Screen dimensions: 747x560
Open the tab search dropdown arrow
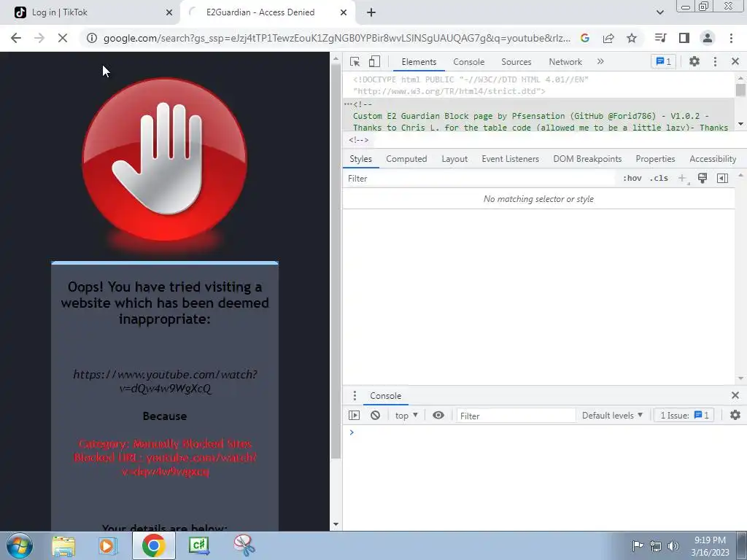click(659, 12)
